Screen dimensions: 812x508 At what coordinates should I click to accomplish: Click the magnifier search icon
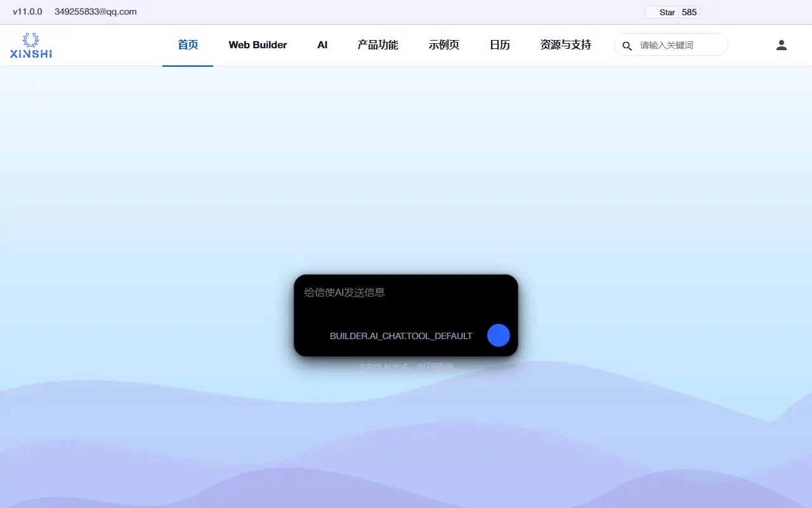pos(627,46)
